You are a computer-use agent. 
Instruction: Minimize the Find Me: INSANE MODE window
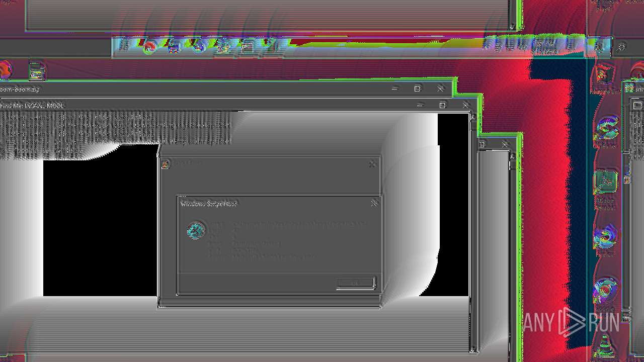click(420, 105)
